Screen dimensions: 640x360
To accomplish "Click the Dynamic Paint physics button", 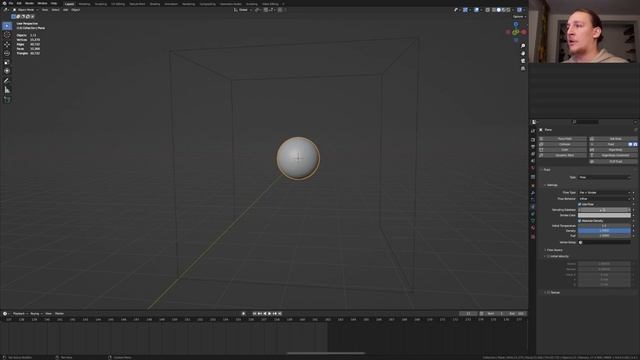I will [x=563, y=155].
